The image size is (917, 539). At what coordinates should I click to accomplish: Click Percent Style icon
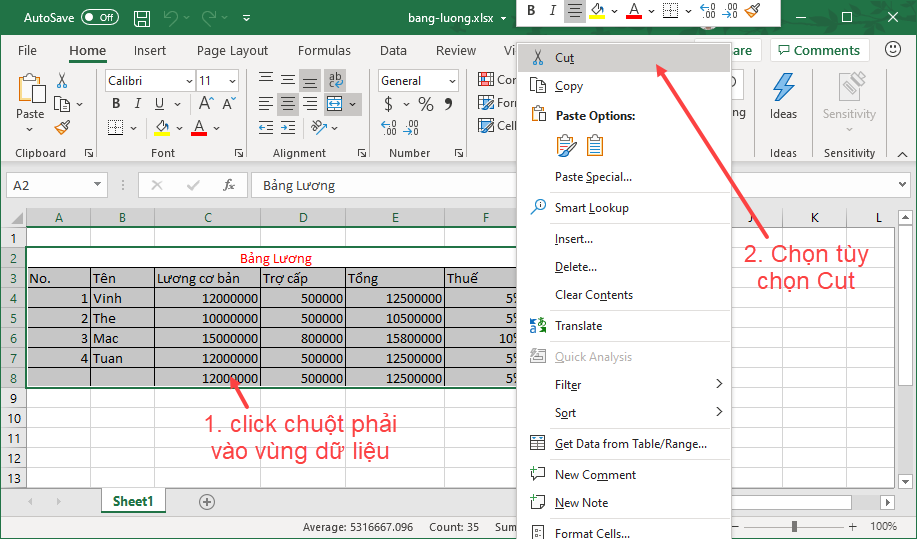[x=426, y=104]
